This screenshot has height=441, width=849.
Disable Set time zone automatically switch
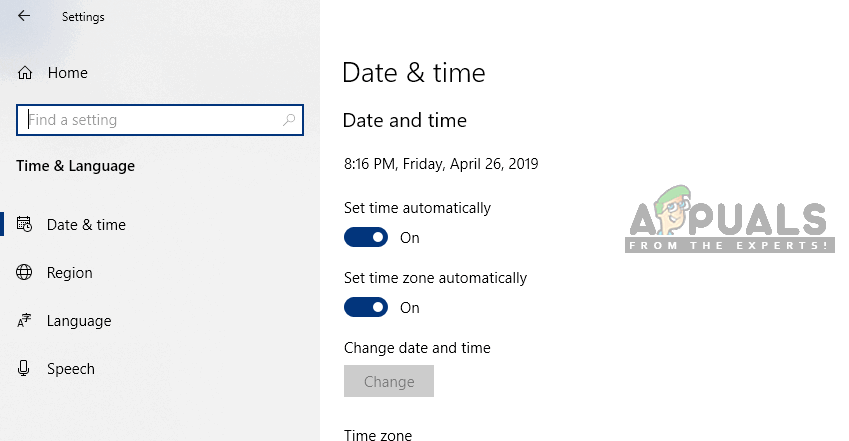click(365, 308)
